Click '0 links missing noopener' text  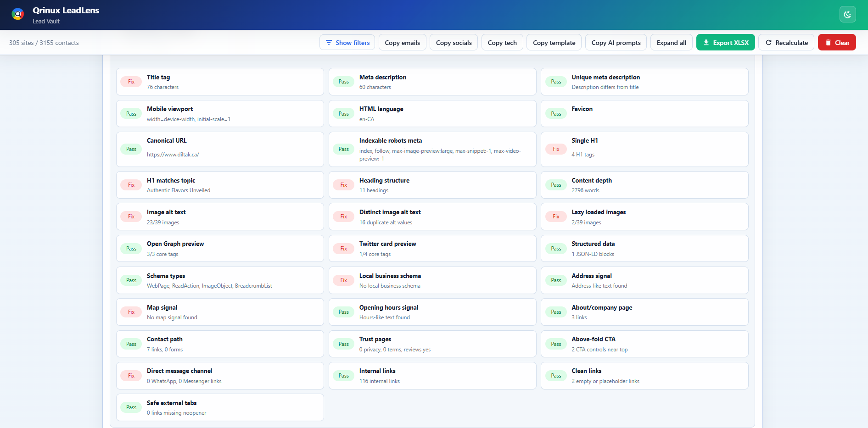[177, 413]
